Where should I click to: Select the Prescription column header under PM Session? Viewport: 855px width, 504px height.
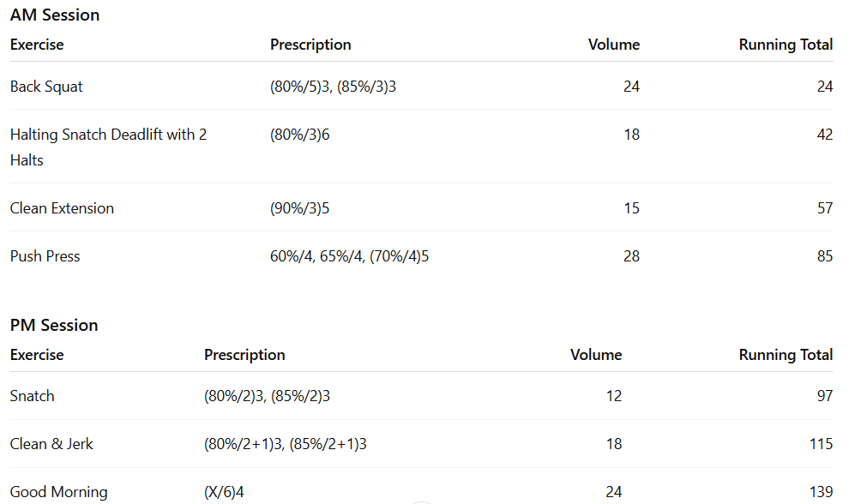tap(244, 355)
